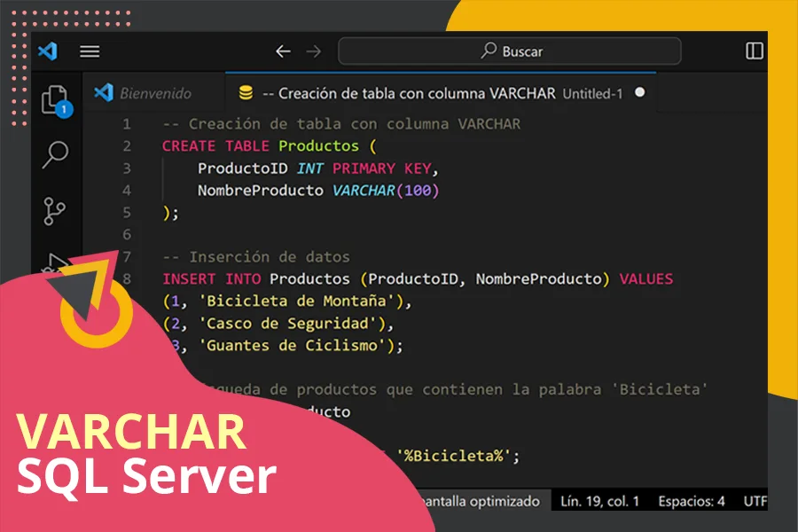Viewport: 798px width, 532px height.
Task: Click the 'Productos' table name in line 2
Action: (318, 146)
